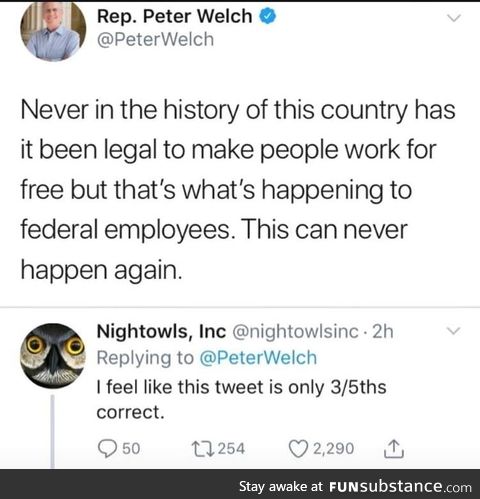Expand the main tweet options chevron
480x499 pixels.
click(454, 18)
